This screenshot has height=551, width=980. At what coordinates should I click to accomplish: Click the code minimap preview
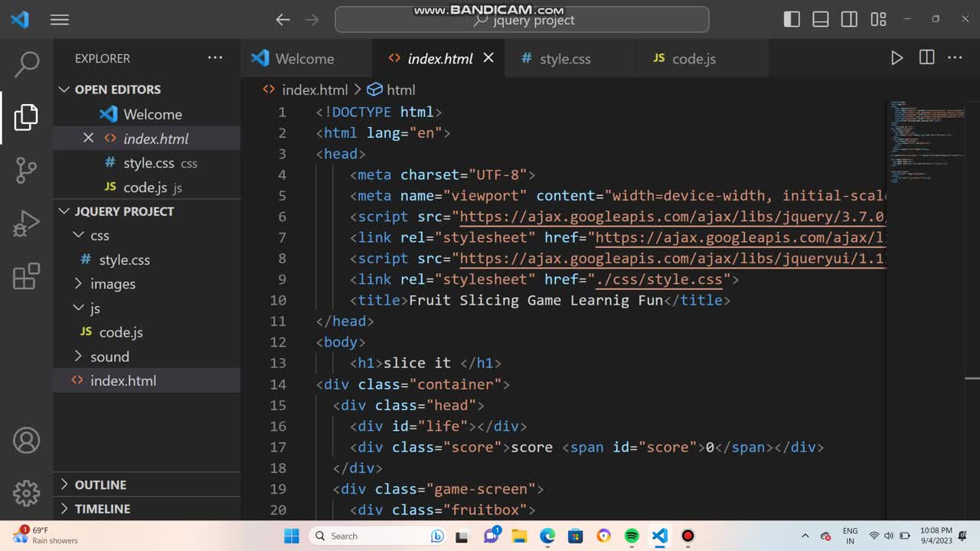926,138
